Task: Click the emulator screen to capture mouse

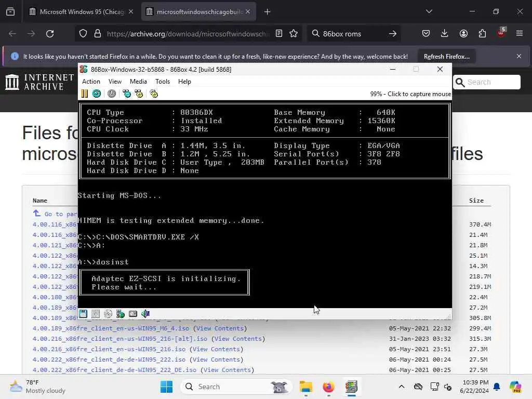Action: 264,204
